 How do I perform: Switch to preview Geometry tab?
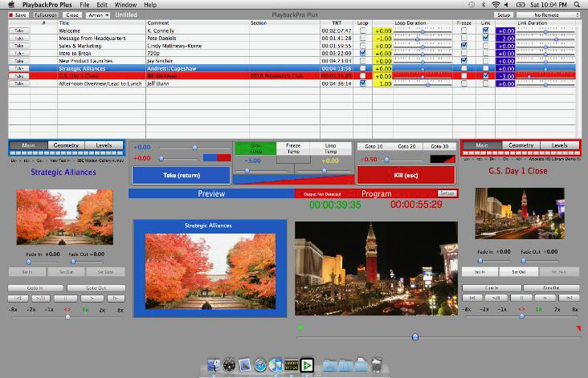66,145
